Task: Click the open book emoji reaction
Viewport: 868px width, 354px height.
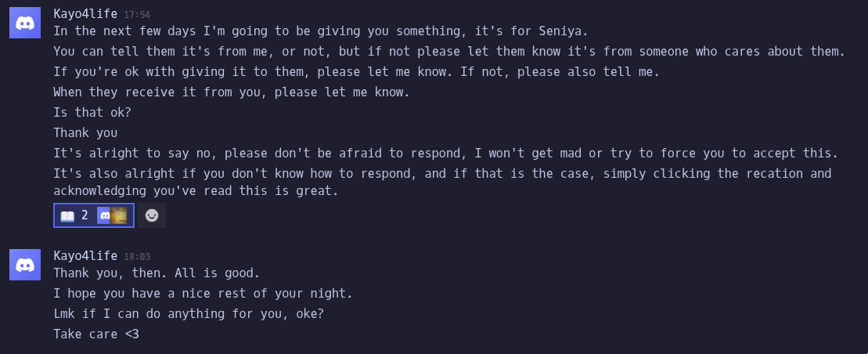Action: point(67,215)
